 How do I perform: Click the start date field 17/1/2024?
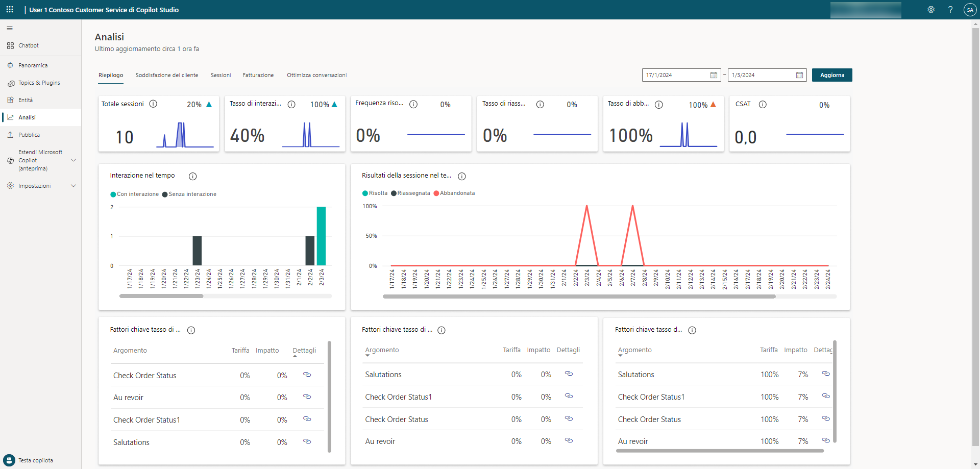coord(681,75)
